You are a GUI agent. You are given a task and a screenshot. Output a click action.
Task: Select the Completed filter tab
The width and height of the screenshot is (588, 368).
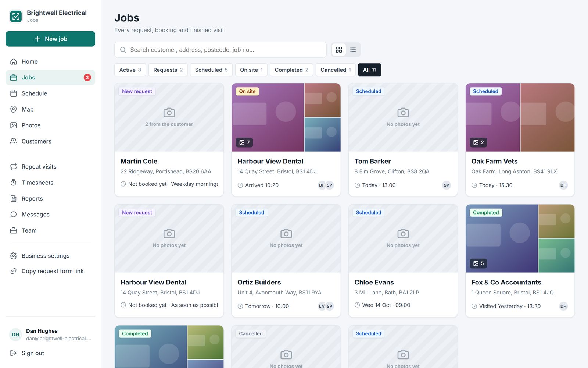pyautogui.click(x=291, y=70)
